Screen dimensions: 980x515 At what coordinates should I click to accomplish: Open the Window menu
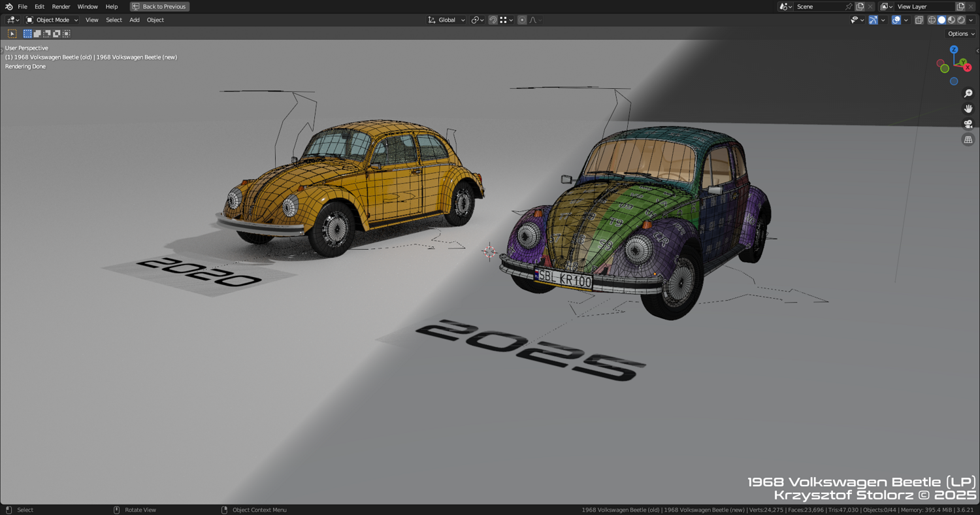tap(88, 7)
